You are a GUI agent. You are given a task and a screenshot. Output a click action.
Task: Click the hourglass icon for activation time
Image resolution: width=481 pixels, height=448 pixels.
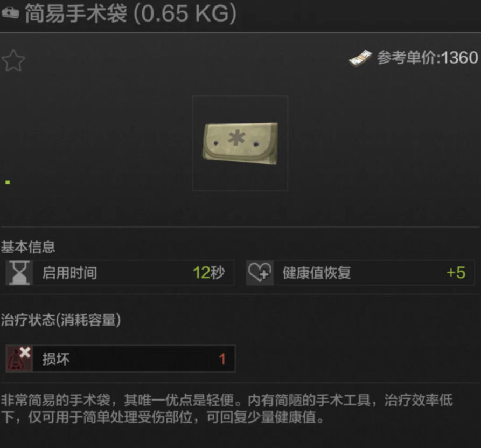click(19, 273)
